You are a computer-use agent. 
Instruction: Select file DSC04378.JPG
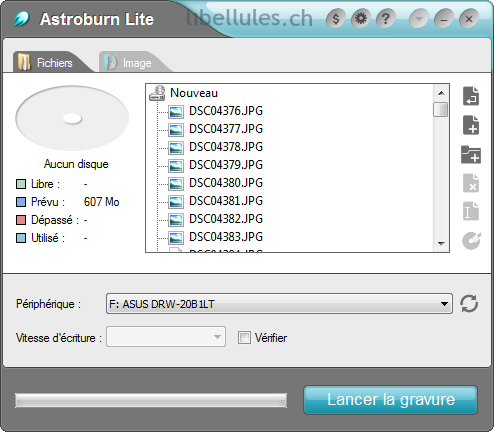click(226, 147)
